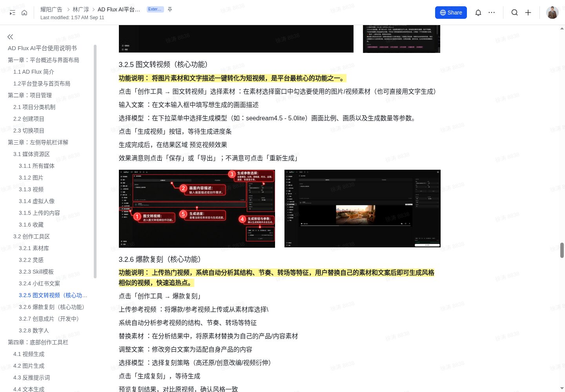Click text 点击「创作工具 → 爆款复刻」
The width and height of the screenshot is (565, 392).
pos(160,296)
